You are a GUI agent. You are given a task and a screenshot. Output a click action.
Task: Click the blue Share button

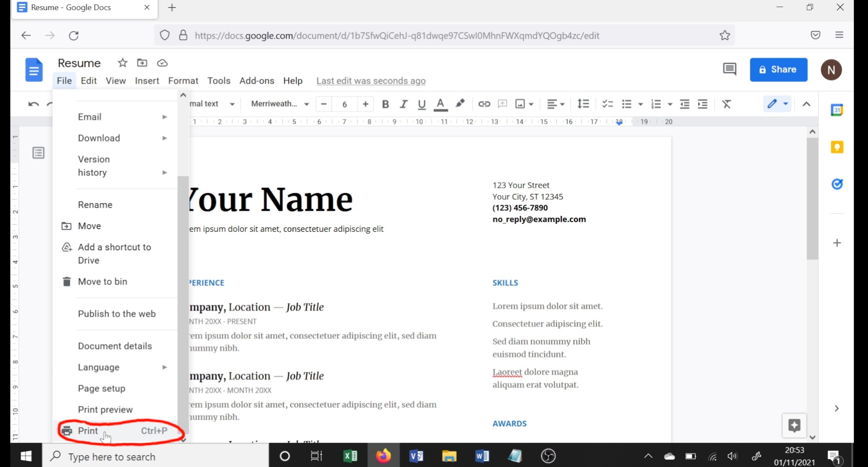(778, 69)
